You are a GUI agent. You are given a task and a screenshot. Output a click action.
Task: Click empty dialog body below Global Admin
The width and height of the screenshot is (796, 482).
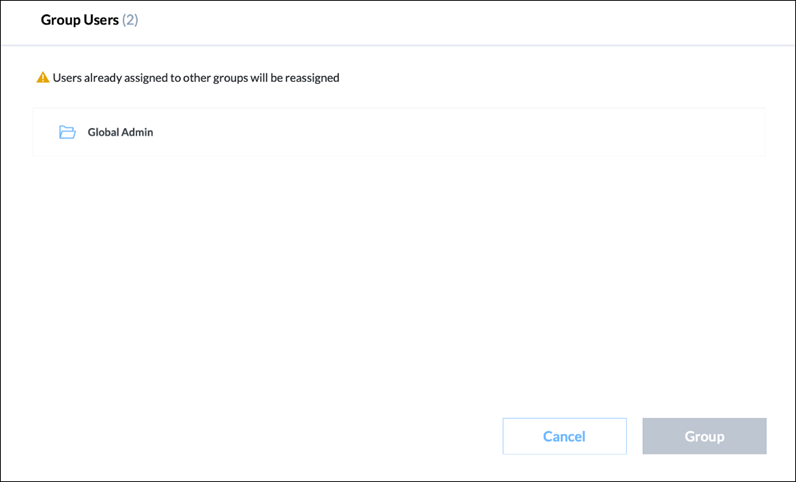[x=399, y=284]
